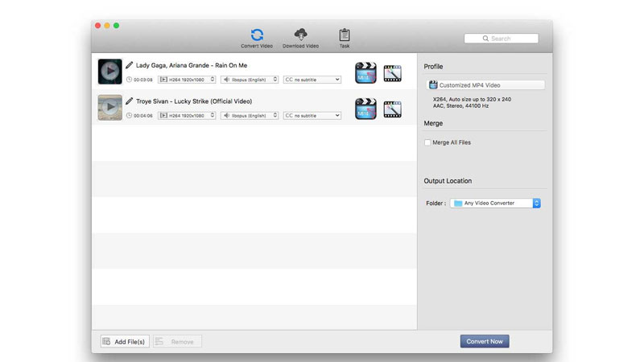Minimize the window with the yellow button

[x=107, y=26]
